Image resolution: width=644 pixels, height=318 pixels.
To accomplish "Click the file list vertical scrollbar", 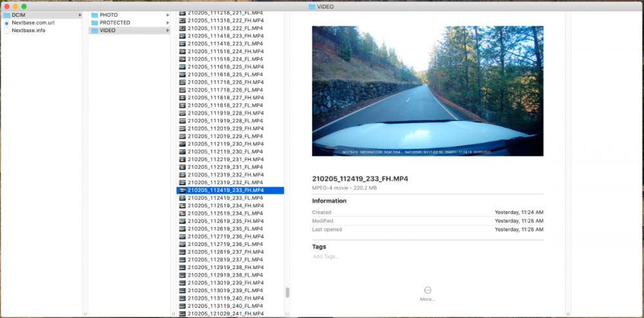I will [287, 292].
